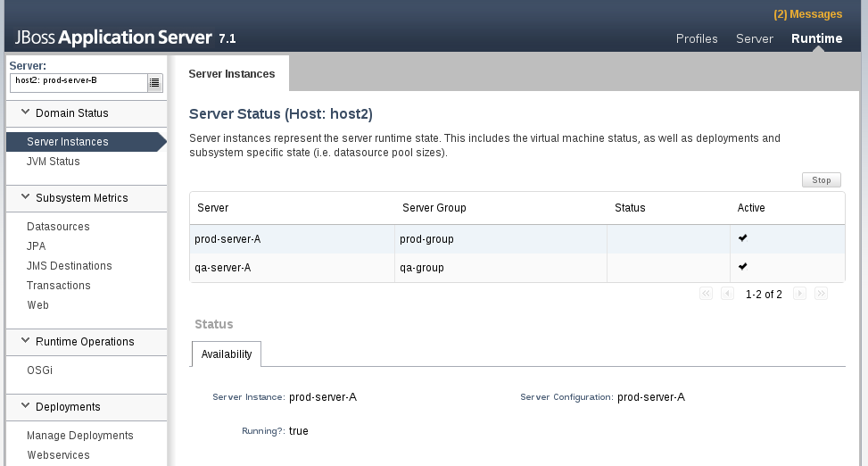The width and height of the screenshot is (868, 466).
Task: Collapse the Subsystem Metrics section
Action: [25, 197]
